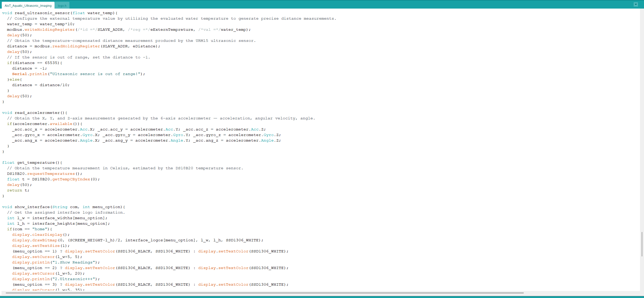
Task: Switch to the logo.h tab
Action: 62,6
